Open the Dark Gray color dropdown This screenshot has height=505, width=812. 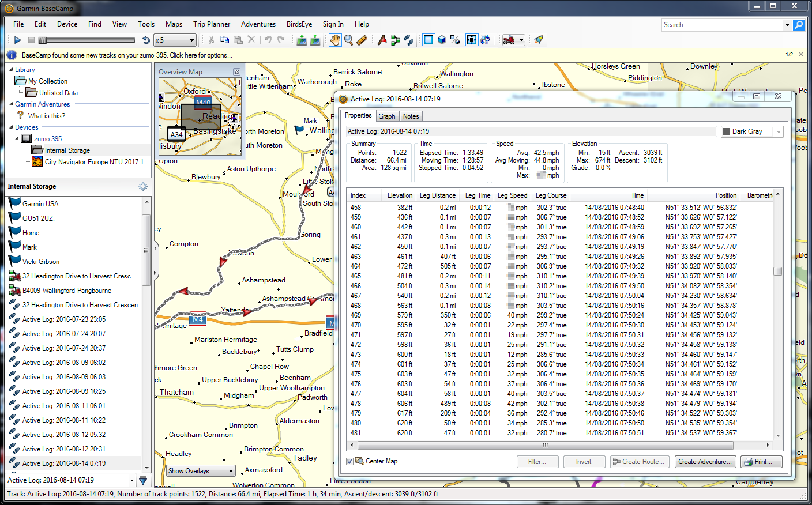[752, 131]
